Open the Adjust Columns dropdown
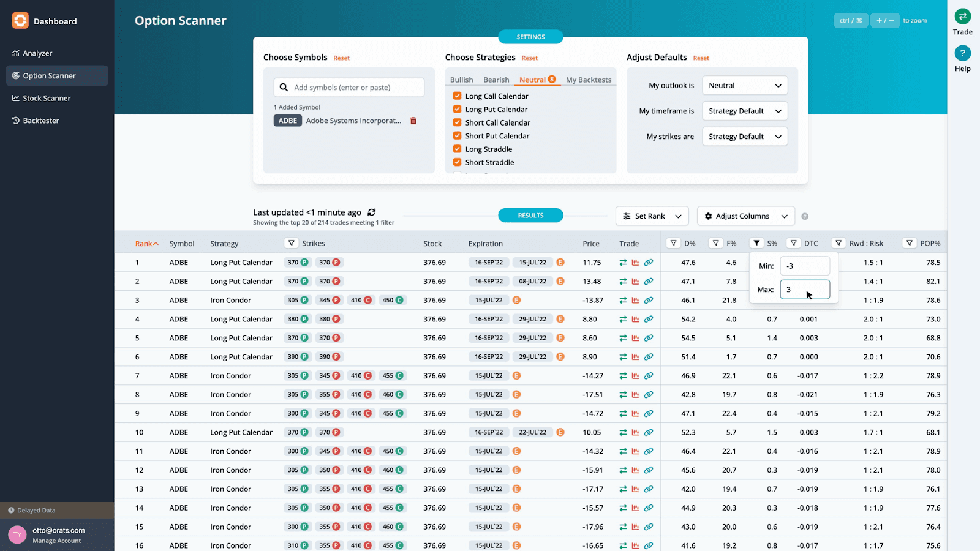 746,216
